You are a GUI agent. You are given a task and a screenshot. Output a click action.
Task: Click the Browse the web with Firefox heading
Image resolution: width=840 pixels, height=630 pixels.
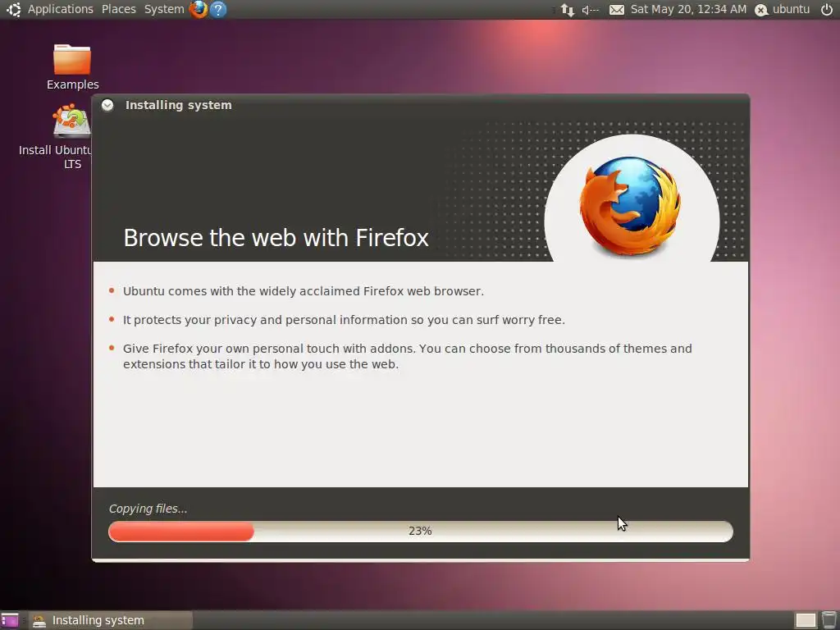pos(276,237)
